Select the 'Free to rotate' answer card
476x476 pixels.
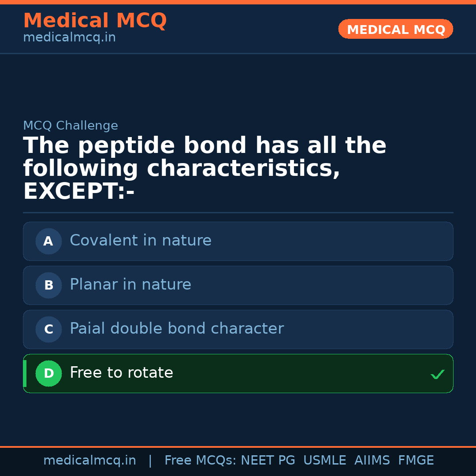[238, 373]
